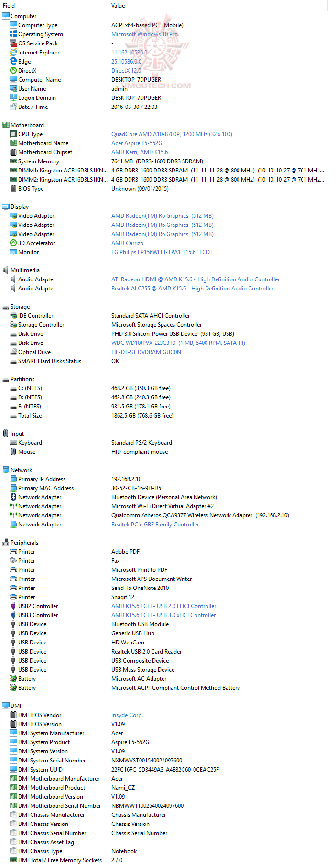The image size is (336, 868).
Task: Open the AMD Carrizo link
Action: point(127,243)
